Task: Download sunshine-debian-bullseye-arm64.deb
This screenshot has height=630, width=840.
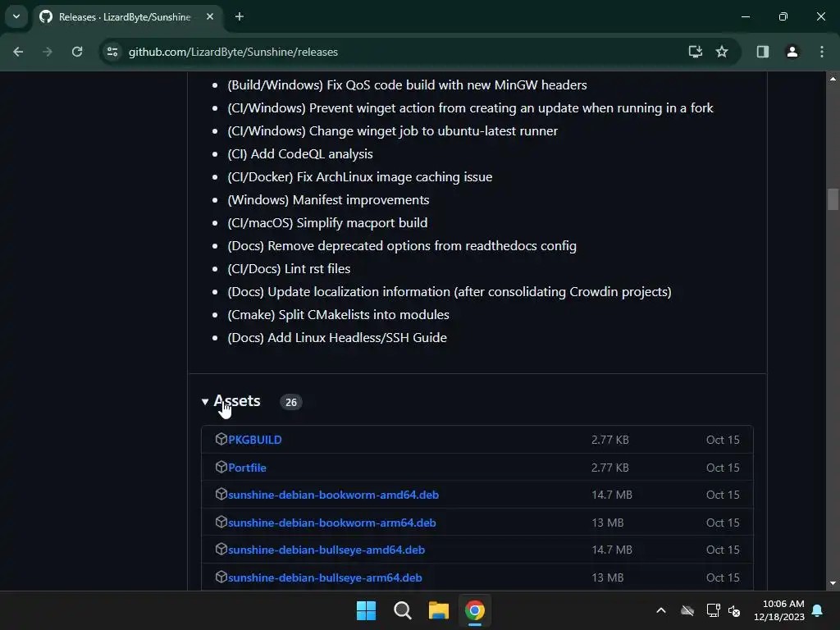Action: pos(325,578)
